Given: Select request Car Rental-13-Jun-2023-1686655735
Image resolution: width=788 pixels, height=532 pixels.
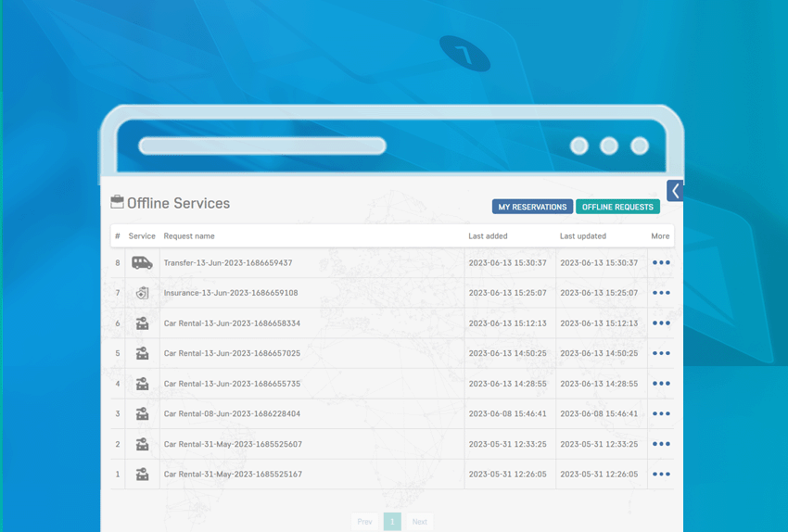Looking at the screenshot, I should pyautogui.click(x=232, y=384).
